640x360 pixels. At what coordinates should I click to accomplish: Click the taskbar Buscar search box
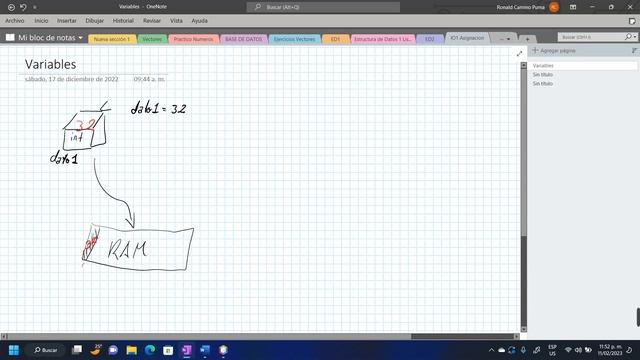(45, 350)
